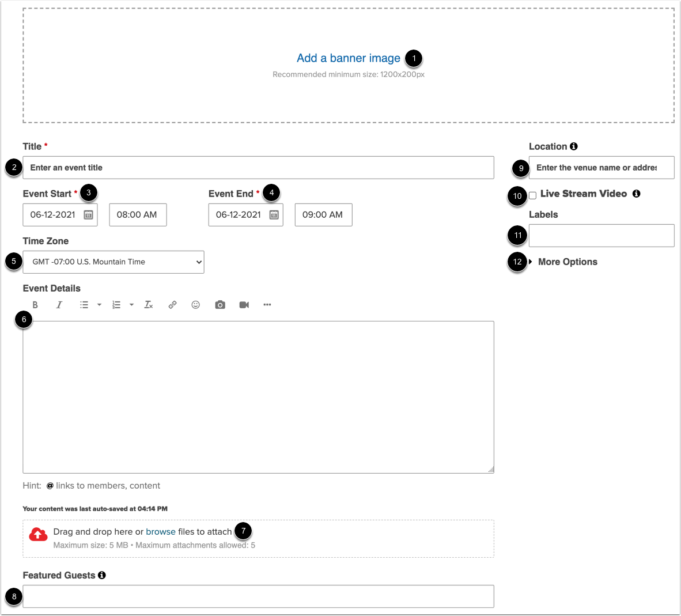Click inside the Event Details text area

click(x=259, y=397)
